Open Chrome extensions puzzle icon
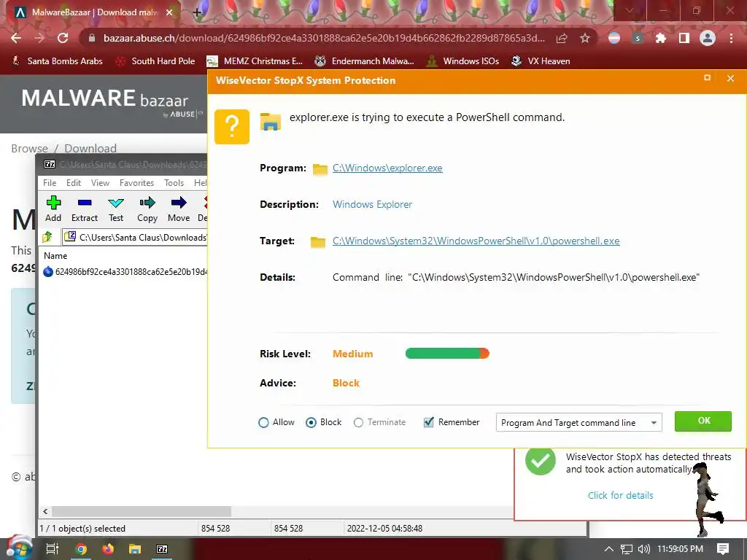 point(661,38)
